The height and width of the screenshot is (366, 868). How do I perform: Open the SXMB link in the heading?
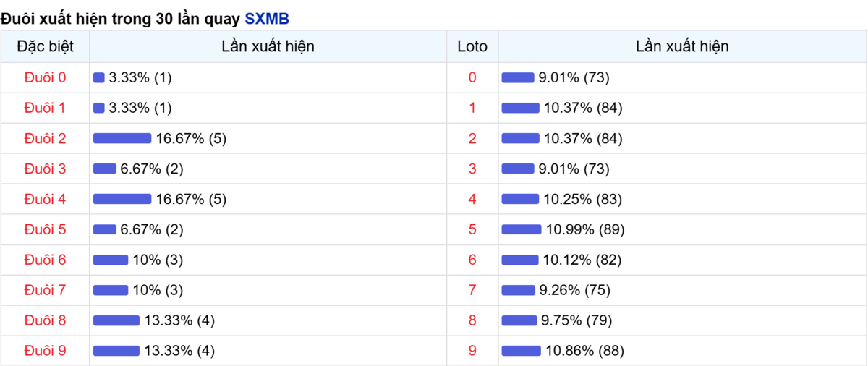(x=267, y=18)
